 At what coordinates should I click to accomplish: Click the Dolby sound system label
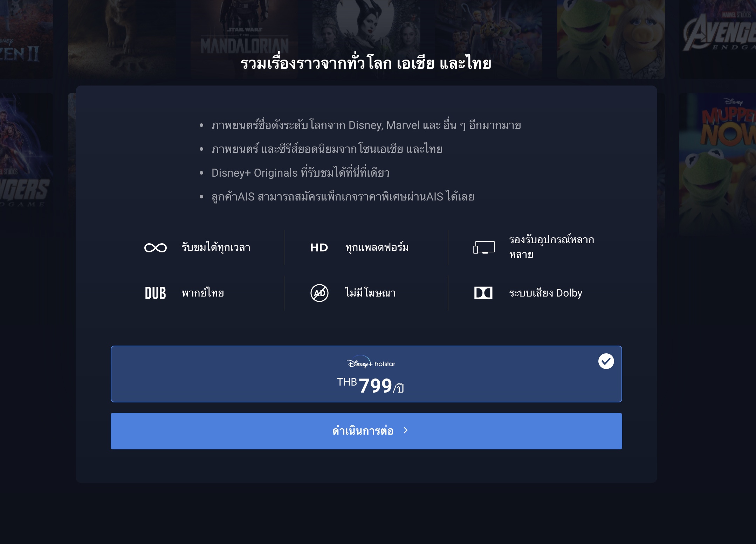click(x=545, y=293)
